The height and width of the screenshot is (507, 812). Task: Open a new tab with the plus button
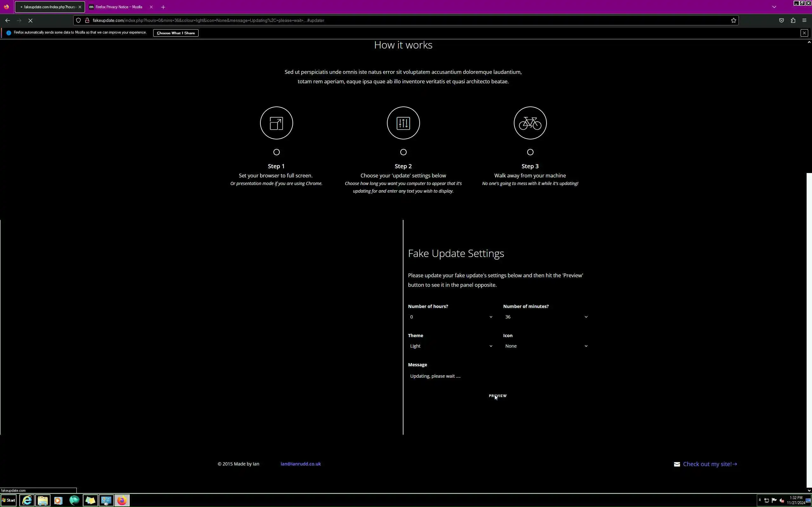(x=163, y=7)
